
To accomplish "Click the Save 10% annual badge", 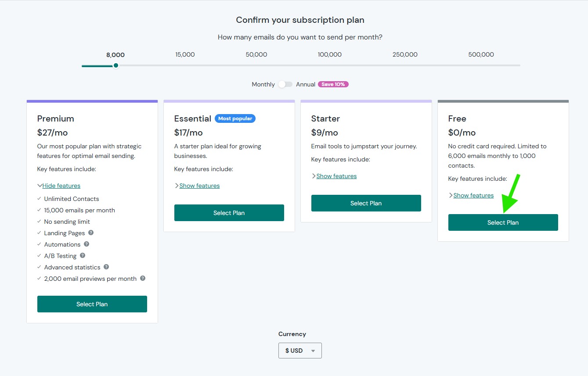I will (333, 84).
